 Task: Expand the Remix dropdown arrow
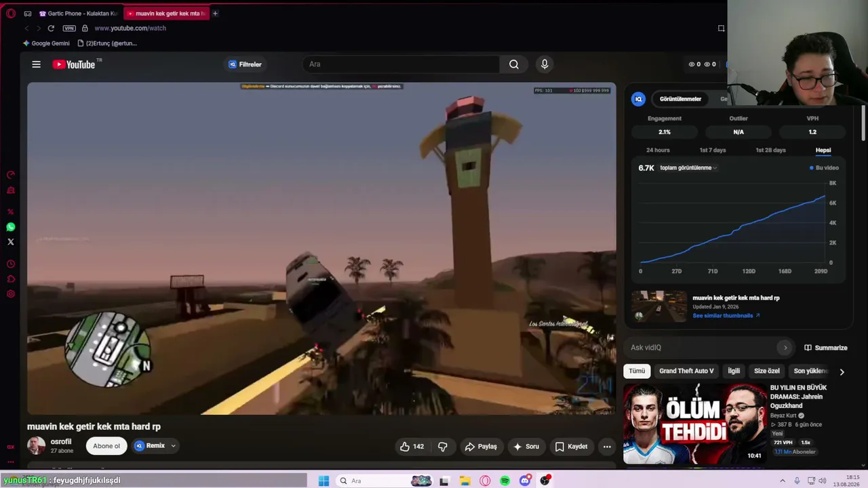click(174, 446)
